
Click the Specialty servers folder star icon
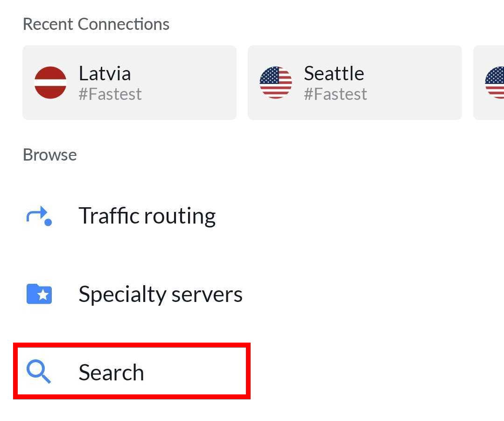point(39,295)
